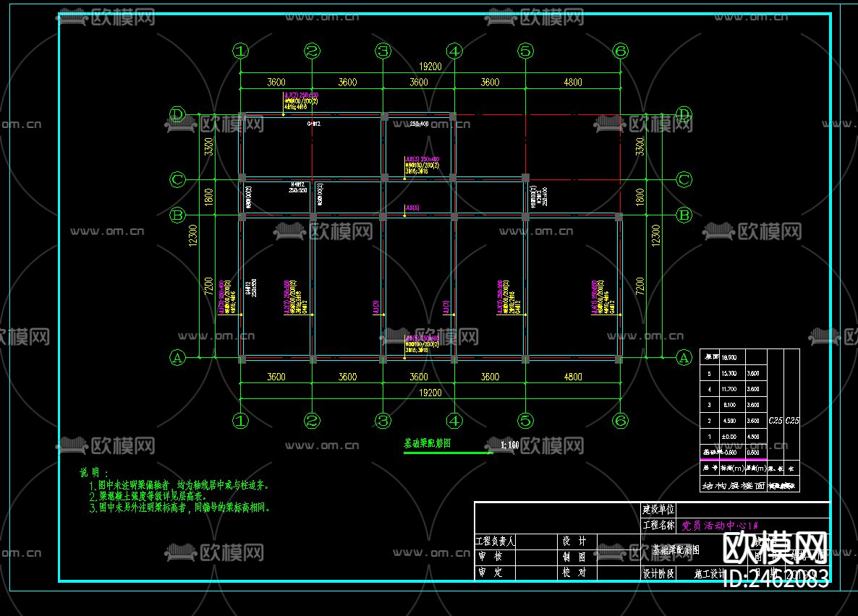The height and width of the screenshot is (616, 858).
Task: Click axis bubble 5 in the bottom row
Action: (525, 421)
